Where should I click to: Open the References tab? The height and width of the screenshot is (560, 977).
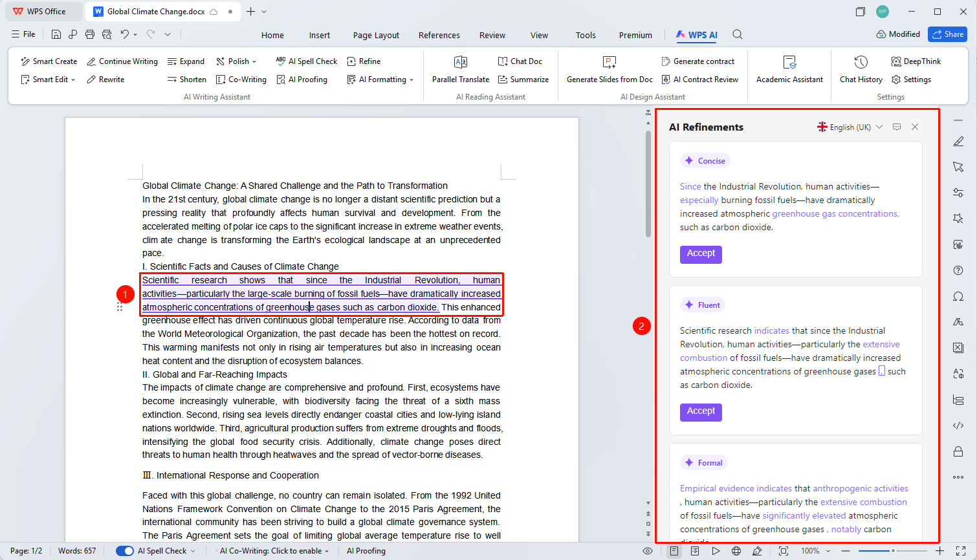click(439, 35)
